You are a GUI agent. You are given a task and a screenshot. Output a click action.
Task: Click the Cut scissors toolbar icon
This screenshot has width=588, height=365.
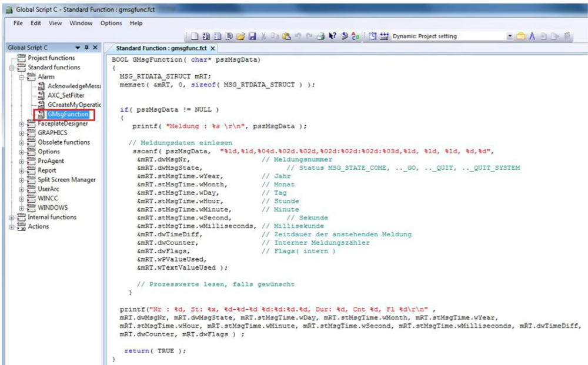(x=264, y=36)
